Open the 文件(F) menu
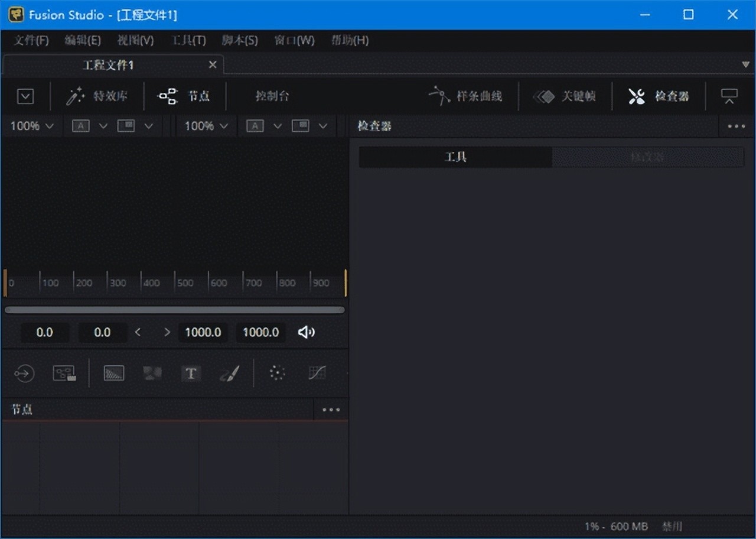The width and height of the screenshot is (756, 539). click(x=31, y=40)
